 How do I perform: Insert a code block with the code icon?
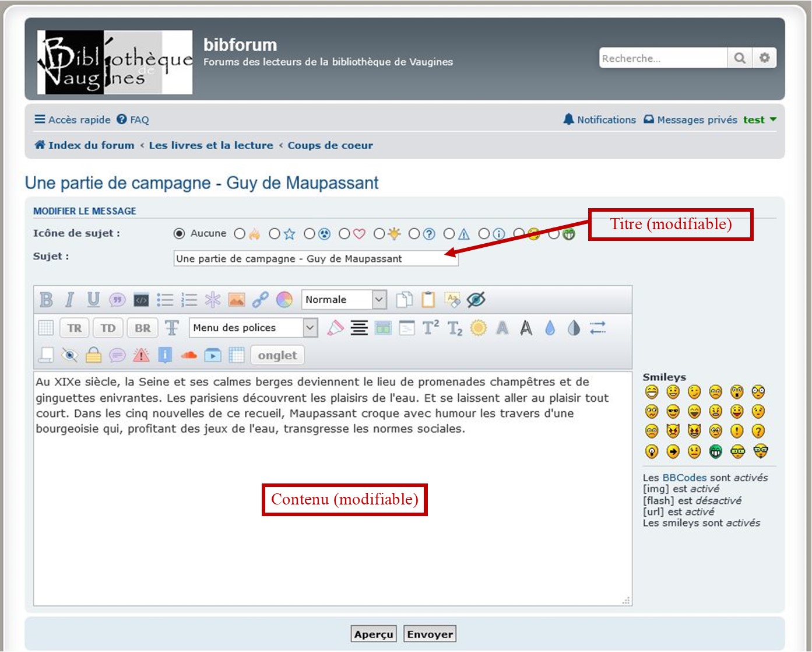point(141,300)
